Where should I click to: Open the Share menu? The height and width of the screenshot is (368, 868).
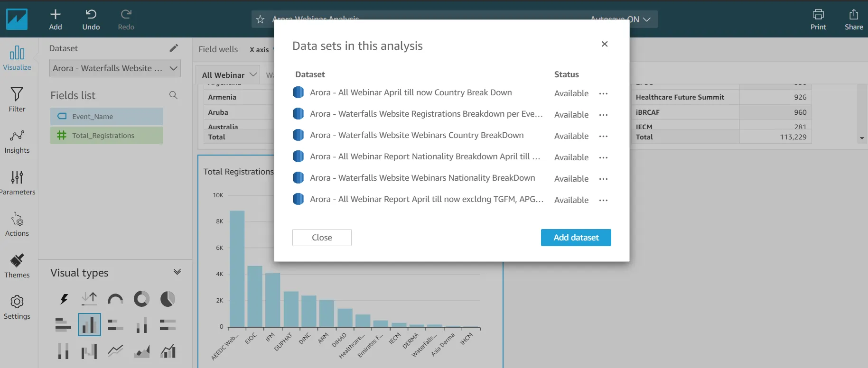click(854, 20)
